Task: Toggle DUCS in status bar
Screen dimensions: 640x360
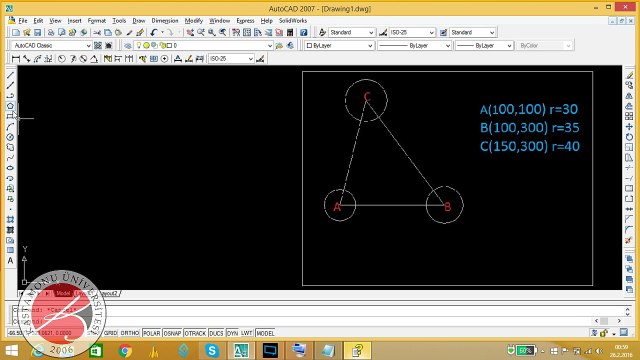Action: (216, 333)
